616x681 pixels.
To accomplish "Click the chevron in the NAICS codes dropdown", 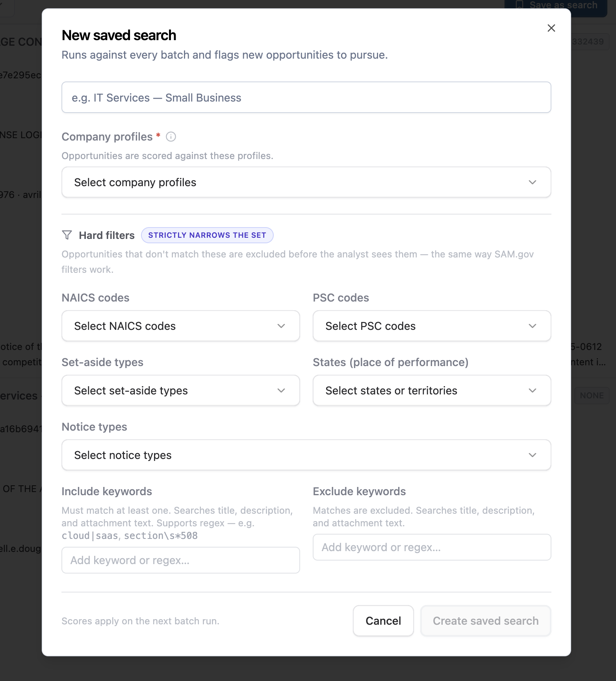I will 281,326.
